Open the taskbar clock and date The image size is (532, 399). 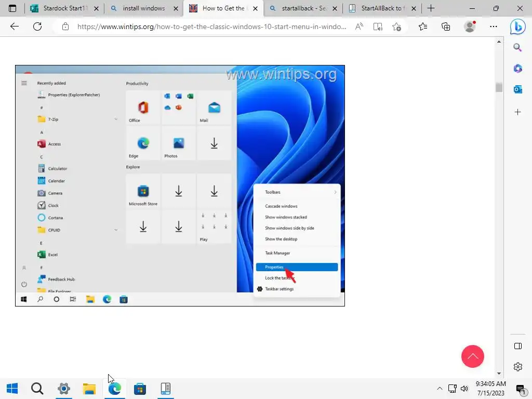click(490, 389)
